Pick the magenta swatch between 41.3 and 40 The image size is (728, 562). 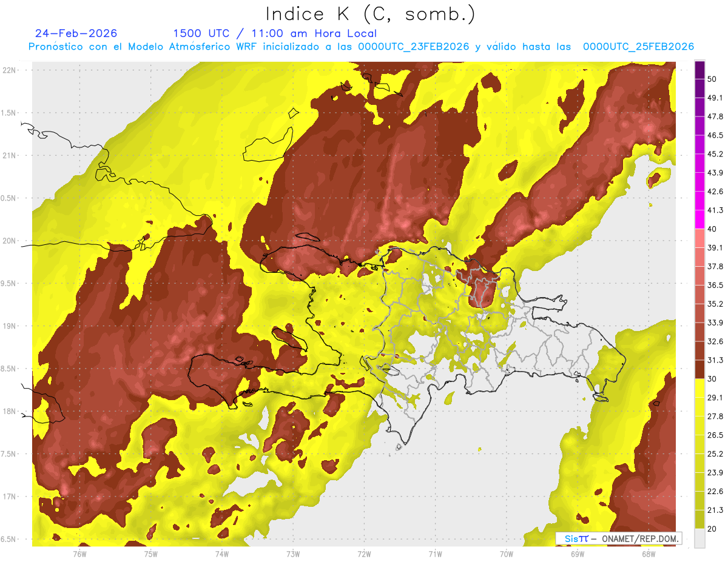699,219
